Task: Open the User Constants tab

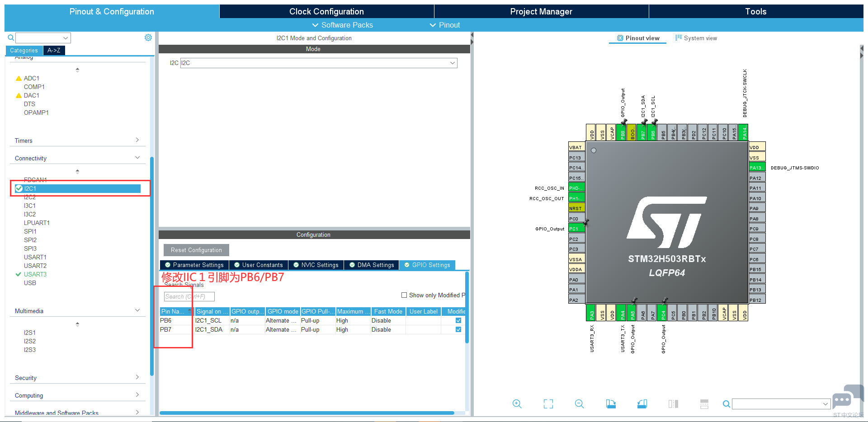Action: pos(258,265)
